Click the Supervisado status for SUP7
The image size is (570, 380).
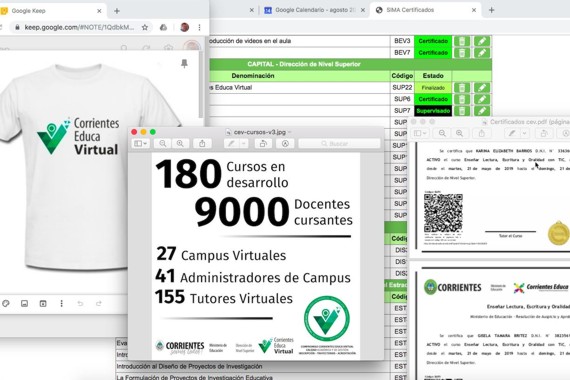[433, 111]
